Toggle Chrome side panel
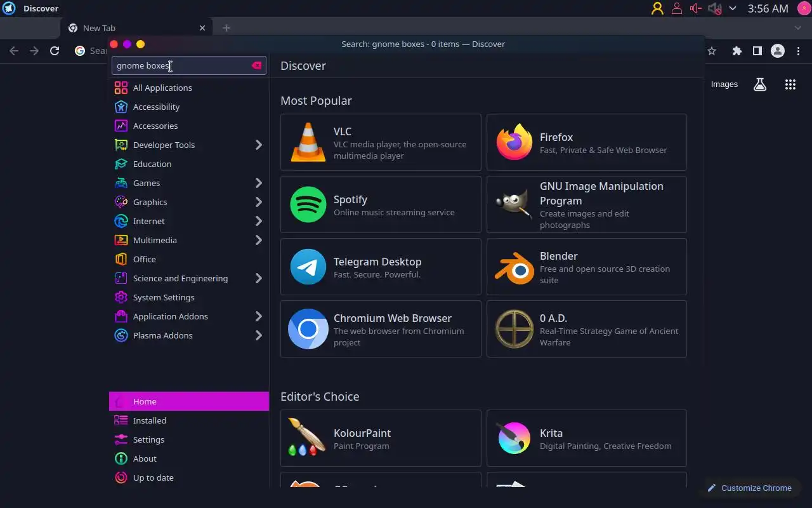This screenshot has height=508, width=812. click(x=757, y=51)
